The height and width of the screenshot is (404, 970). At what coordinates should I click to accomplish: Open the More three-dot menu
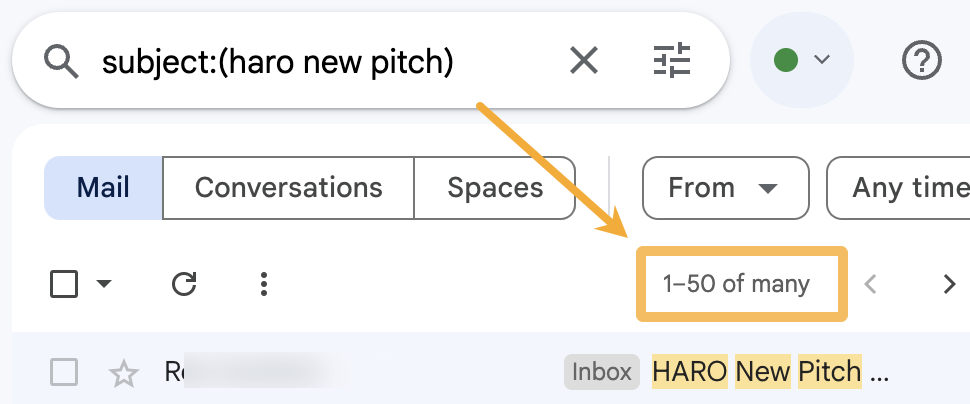[264, 285]
